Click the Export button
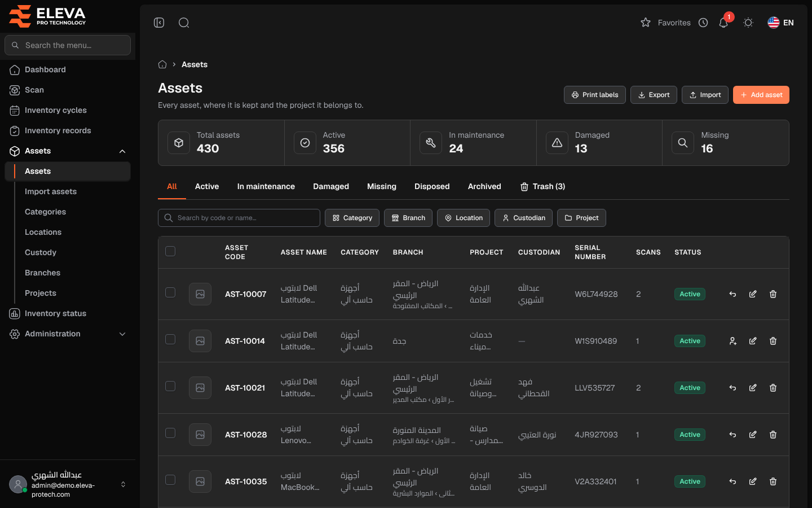The width and height of the screenshot is (812, 508). click(x=654, y=95)
